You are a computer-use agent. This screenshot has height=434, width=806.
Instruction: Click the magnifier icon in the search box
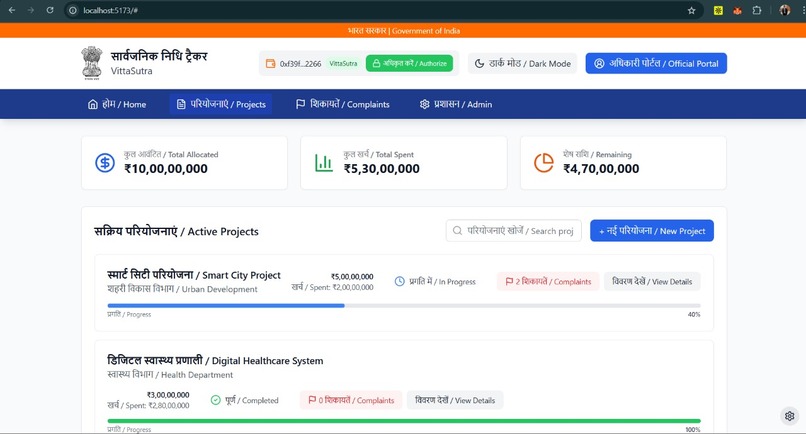[x=457, y=231]
